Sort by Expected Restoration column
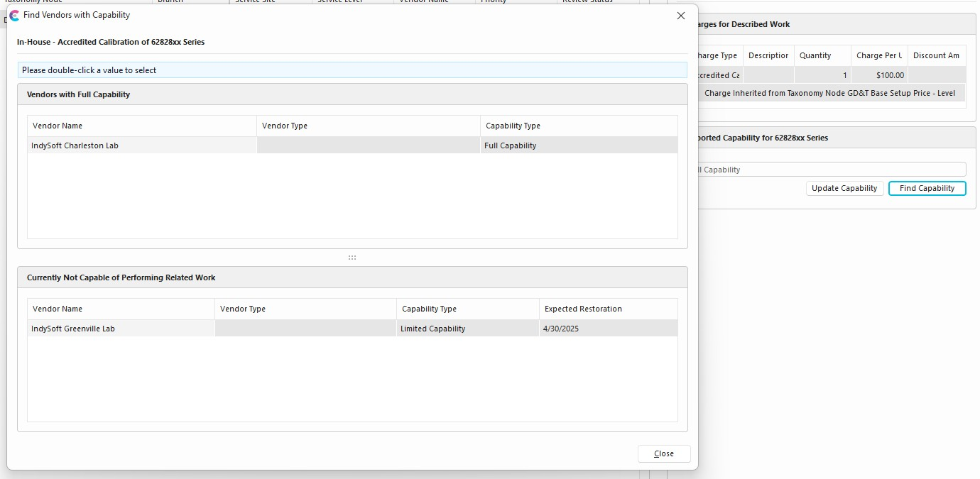The image size is (980, 479). (608, 309)
